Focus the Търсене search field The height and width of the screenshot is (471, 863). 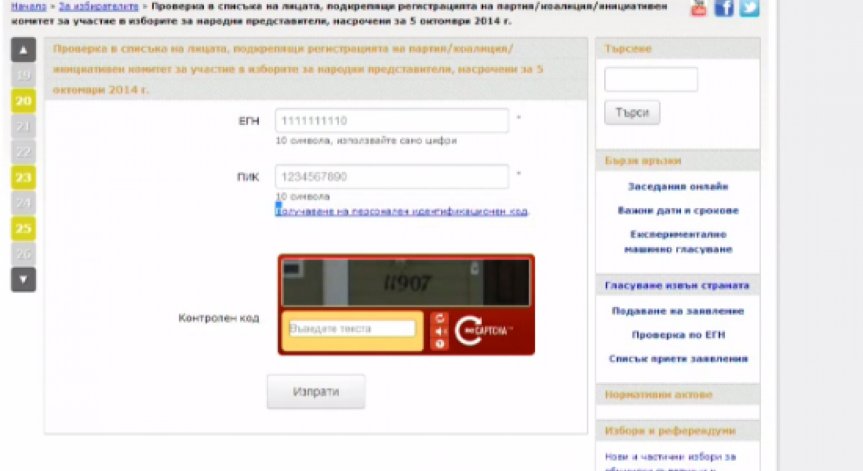(x=651, y=79)
